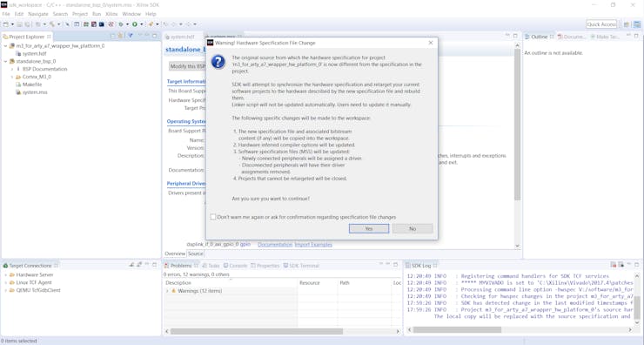The image size is (644, 345).
Task: Click the Outline tab
Action: click(x=540, y=37)
